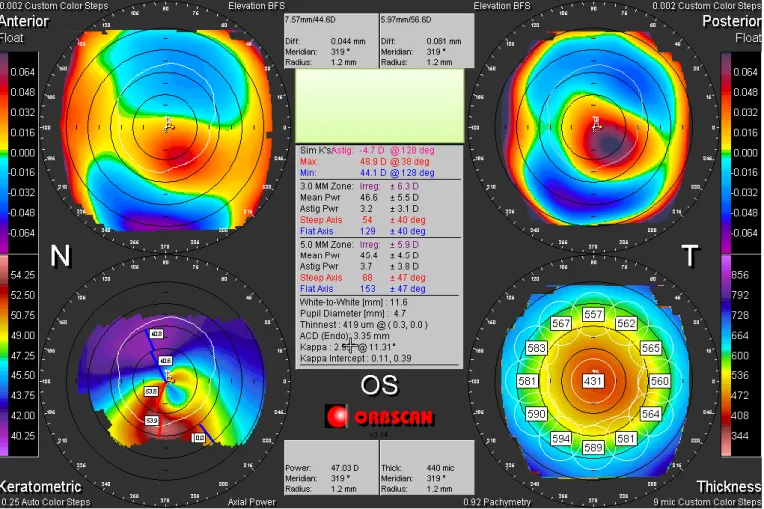Click the 7.57mm/44.6D best-fit sphere readout
Image resolution: width=764 pixels, height=509 pixels.
point(310,20)
